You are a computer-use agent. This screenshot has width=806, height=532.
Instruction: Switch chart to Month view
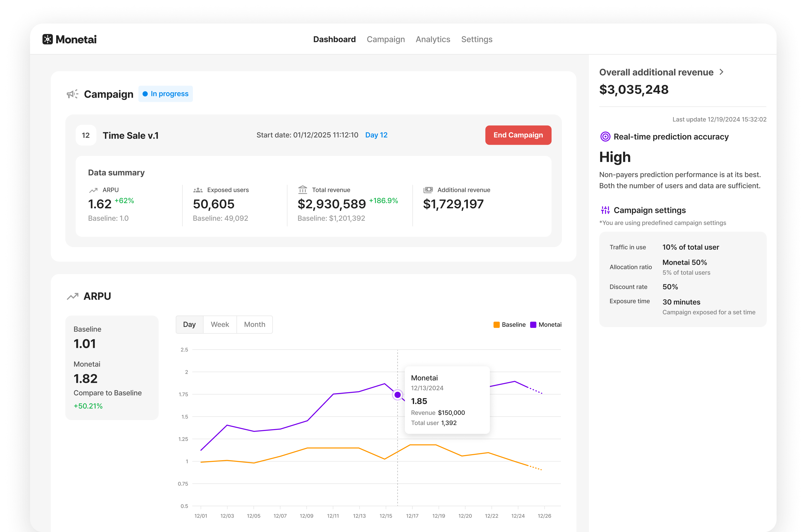click(x=255, y=324)
